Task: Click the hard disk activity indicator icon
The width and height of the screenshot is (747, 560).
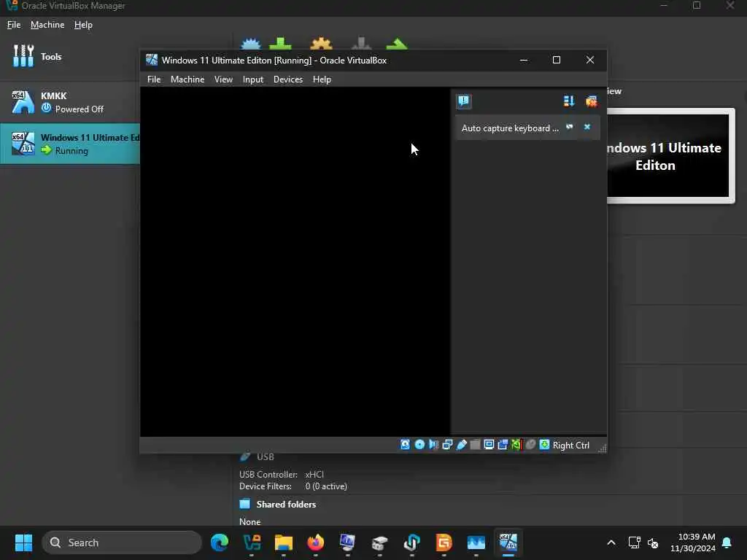Action: [405, 445]
